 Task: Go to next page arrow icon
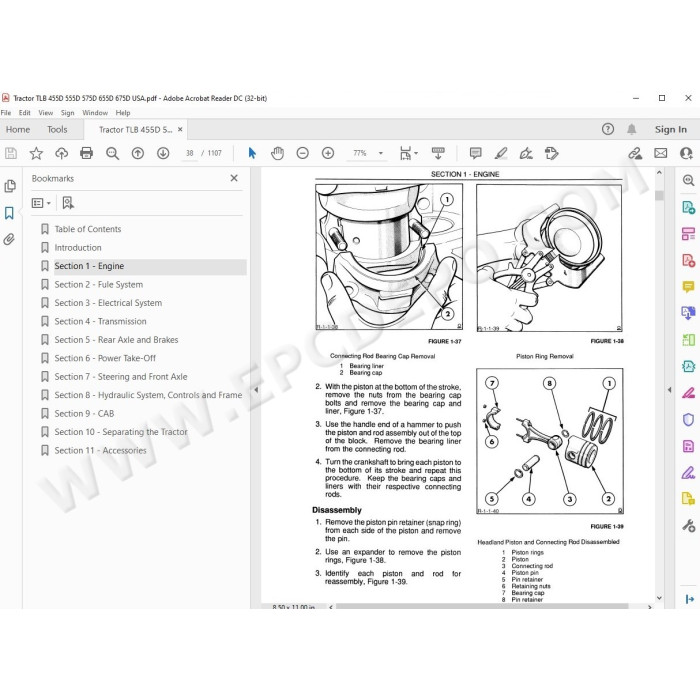[x=163, y=154]
